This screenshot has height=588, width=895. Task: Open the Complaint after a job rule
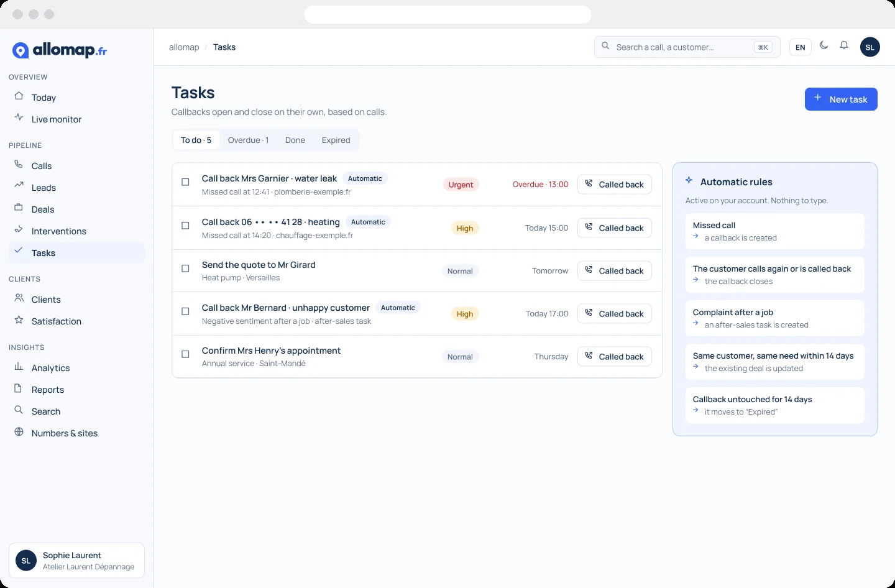[775, 318]
